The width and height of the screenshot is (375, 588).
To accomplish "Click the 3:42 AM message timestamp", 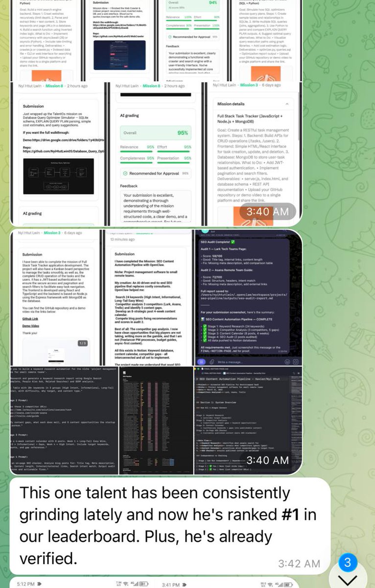I will [299, 563].
